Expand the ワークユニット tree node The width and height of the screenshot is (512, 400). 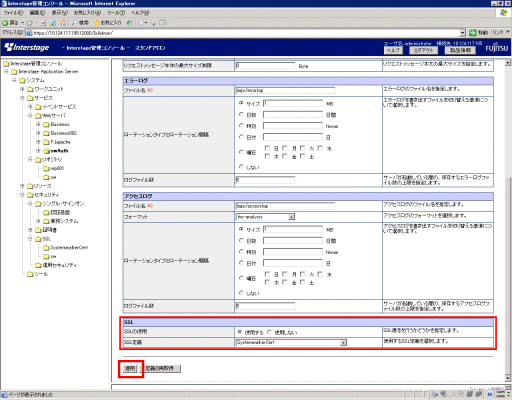coord(22,89)
